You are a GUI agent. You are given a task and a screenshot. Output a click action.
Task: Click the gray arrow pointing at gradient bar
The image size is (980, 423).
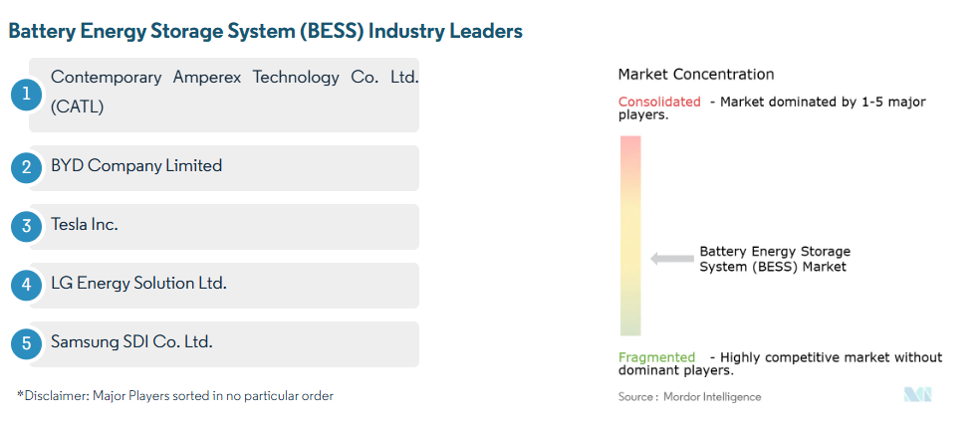click(x=671, y=259)
